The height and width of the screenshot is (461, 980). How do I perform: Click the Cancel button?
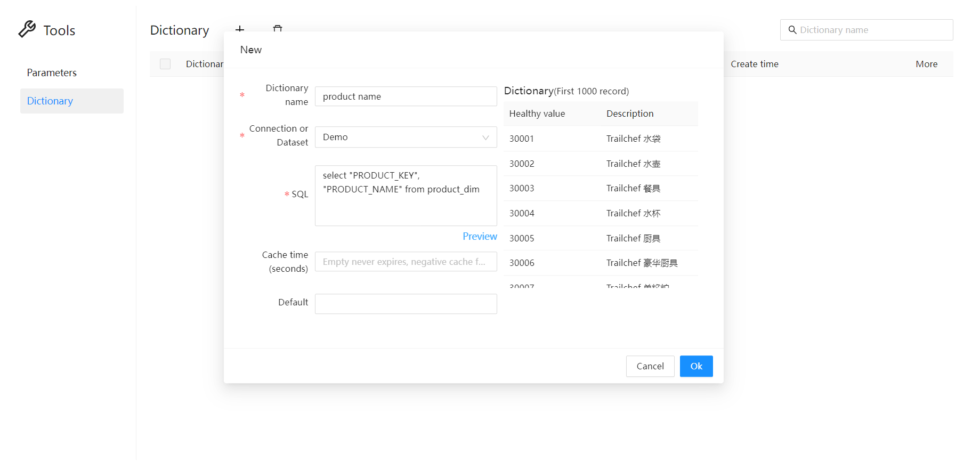(x=650, y=366)
